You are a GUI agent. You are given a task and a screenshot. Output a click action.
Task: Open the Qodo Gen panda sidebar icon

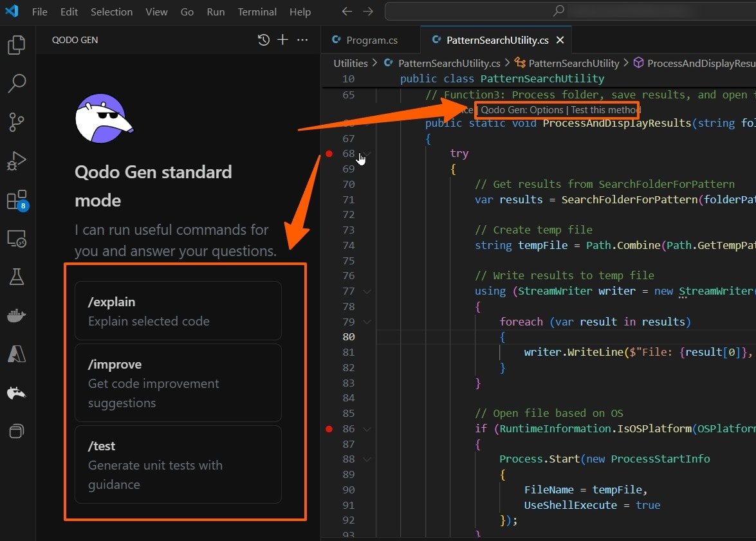tap(17, 394)
